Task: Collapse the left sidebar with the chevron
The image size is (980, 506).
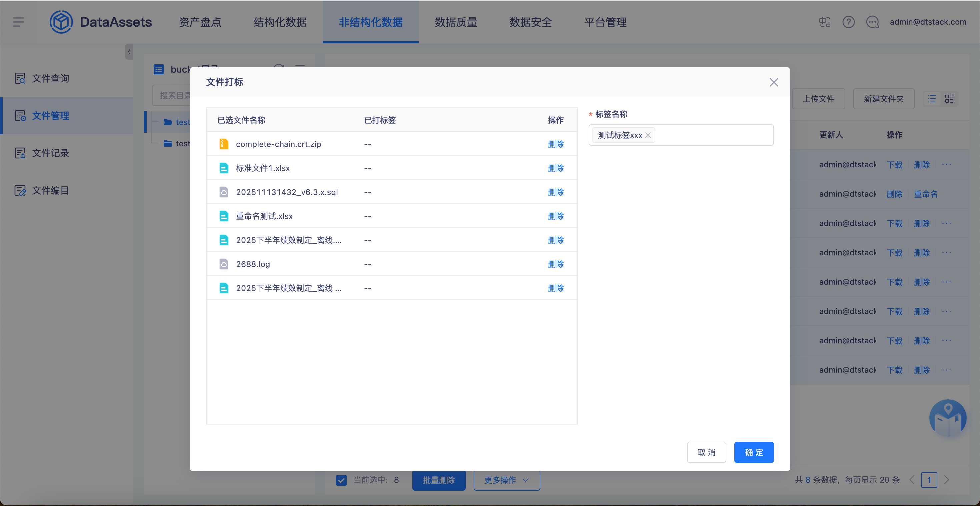Action: point(129,52)
